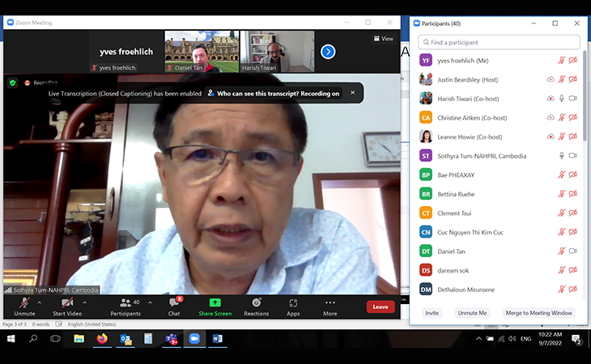Screen dimensions: 591x364
Task: Select Harish Tiwari video thumbnail
Action: pyautogui.click(x=277, y=52)
